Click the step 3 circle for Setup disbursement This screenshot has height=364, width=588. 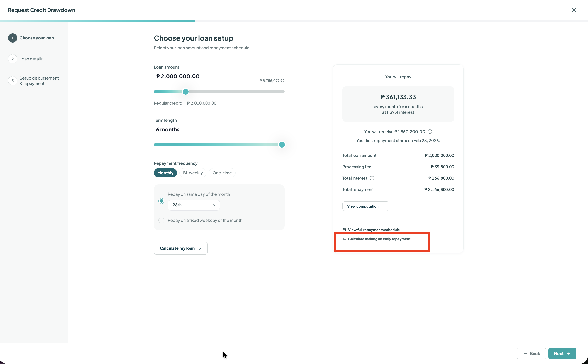pos(12,81)
